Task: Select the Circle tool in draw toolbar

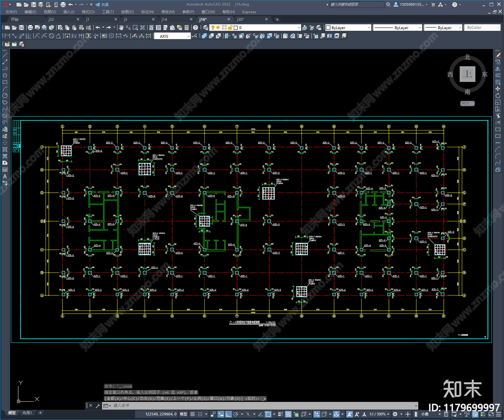Action: click(x=5, y=96)
